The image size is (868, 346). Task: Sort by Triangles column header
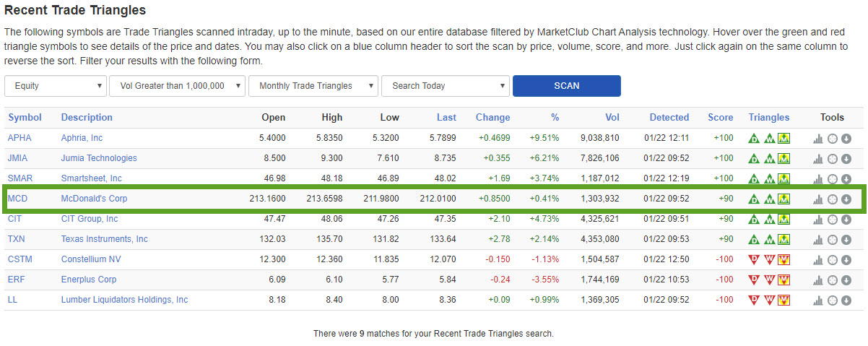point(769,118)
